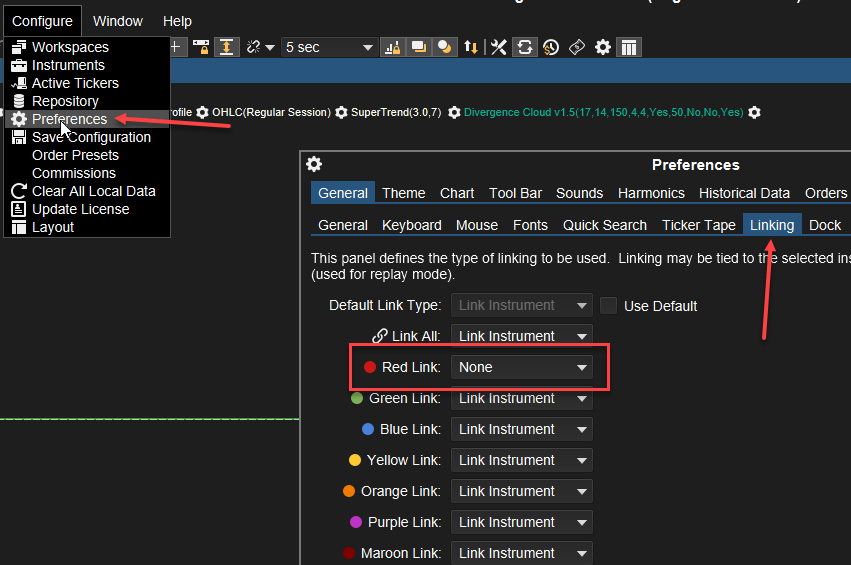Screen dimensions: 851x565
Task: Choose Update License menu entry
Action: (80, 209)
